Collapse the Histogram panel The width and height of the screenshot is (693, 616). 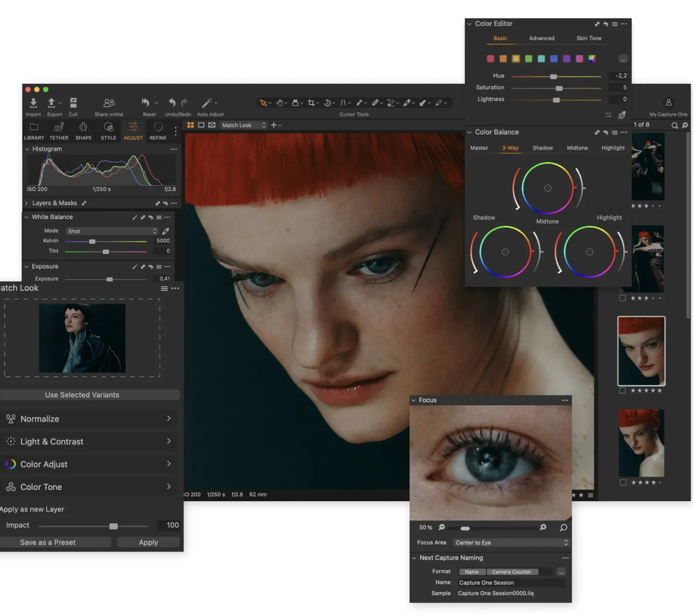click(27, 149)
